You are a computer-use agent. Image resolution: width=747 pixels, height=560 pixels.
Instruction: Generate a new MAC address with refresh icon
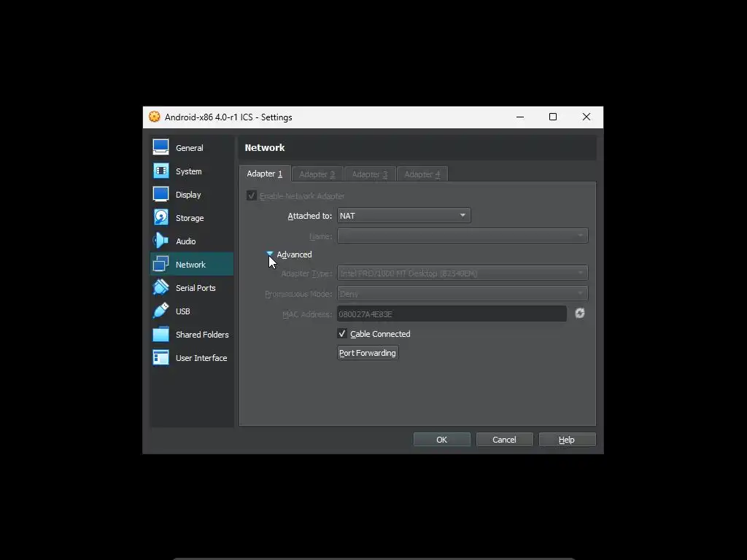[x=579, y=314]
